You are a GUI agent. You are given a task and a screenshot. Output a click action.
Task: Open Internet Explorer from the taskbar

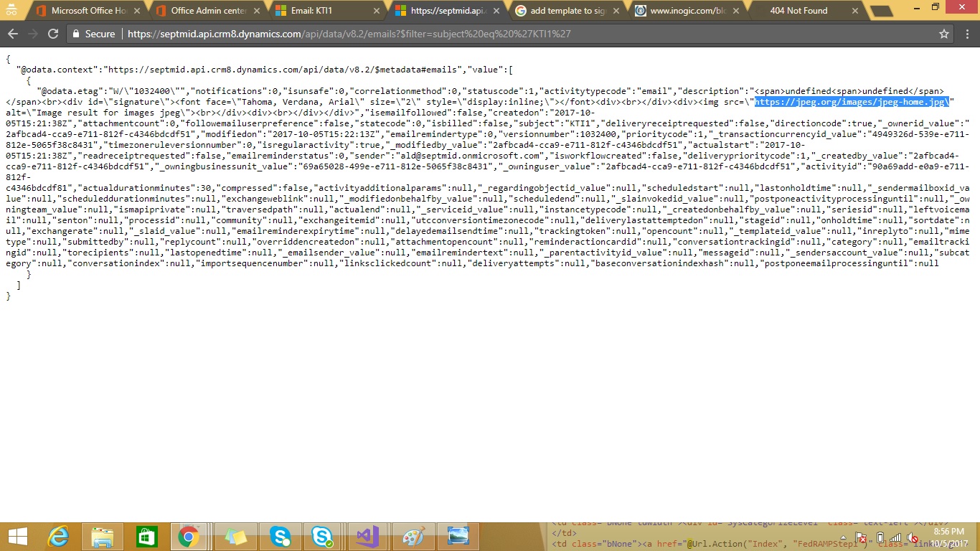58,537
